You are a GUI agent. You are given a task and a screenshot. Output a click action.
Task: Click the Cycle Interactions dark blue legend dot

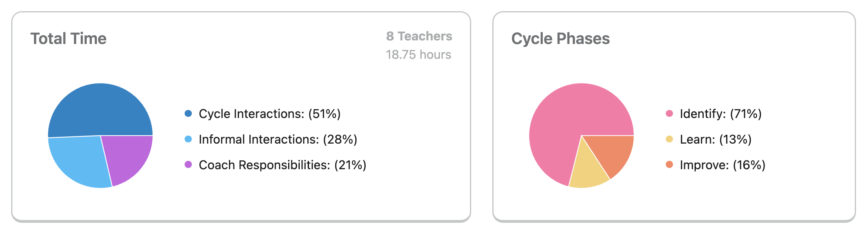(188, 114)
